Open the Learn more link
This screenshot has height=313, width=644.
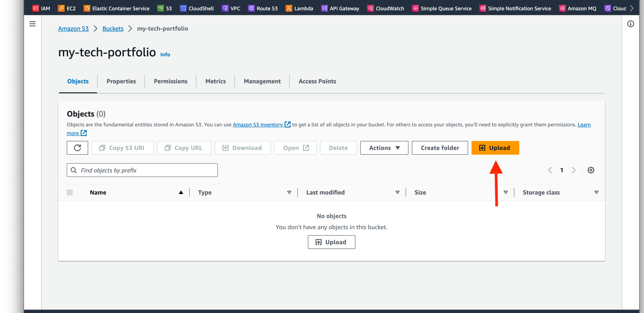click(x=584, y=124)
